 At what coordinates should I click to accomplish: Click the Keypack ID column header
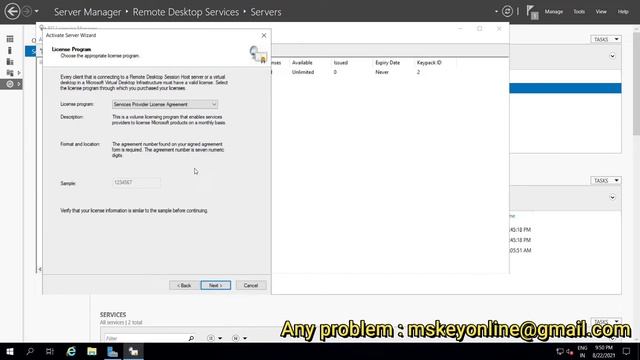click(x=429, y=62)
